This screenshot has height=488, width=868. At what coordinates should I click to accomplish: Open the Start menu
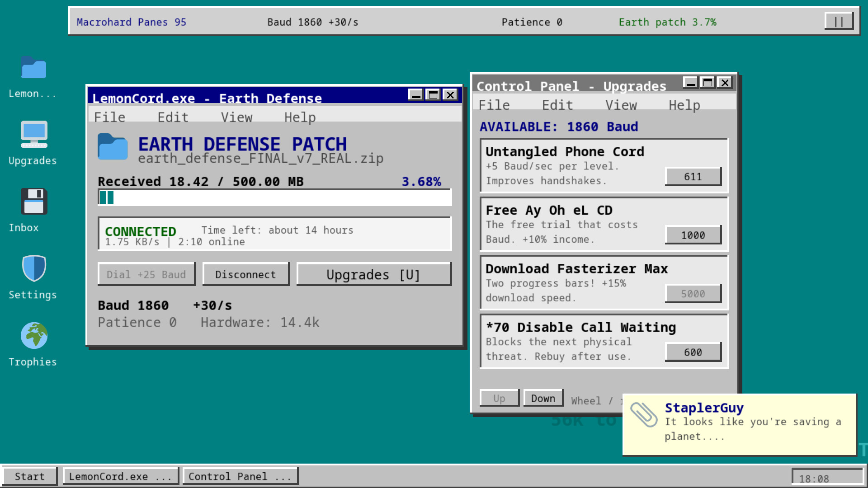(x=29, y=476)
